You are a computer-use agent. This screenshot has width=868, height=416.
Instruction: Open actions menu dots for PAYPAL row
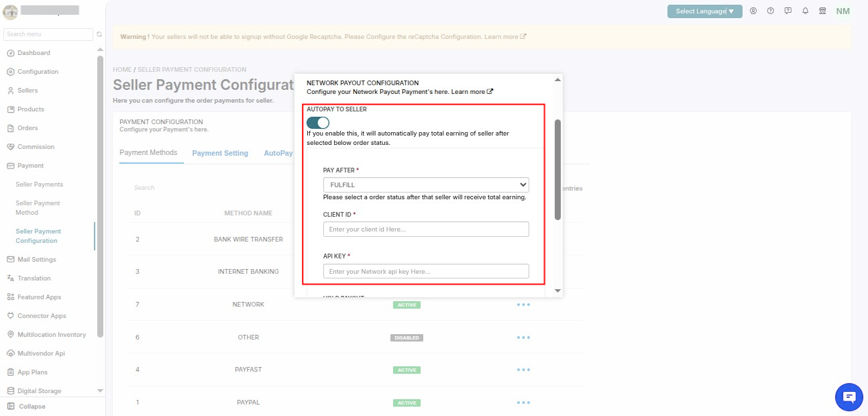tap(523, 403)
